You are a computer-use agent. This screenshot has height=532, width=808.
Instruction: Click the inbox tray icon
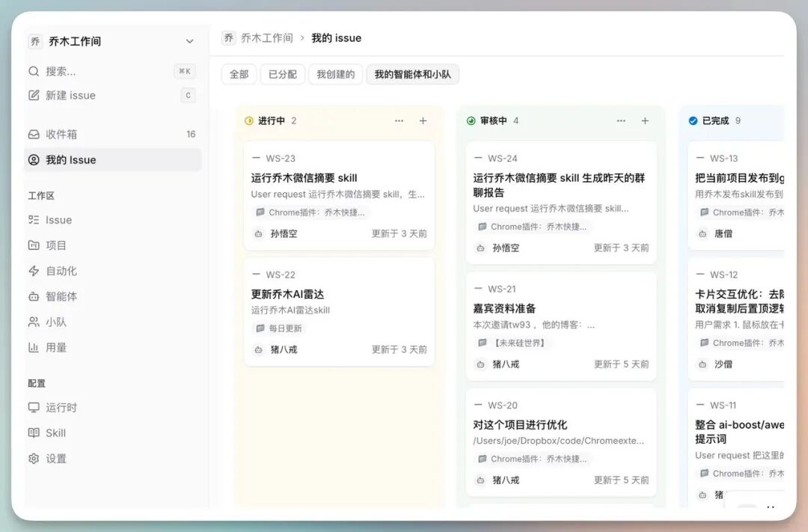click(34, 134)
